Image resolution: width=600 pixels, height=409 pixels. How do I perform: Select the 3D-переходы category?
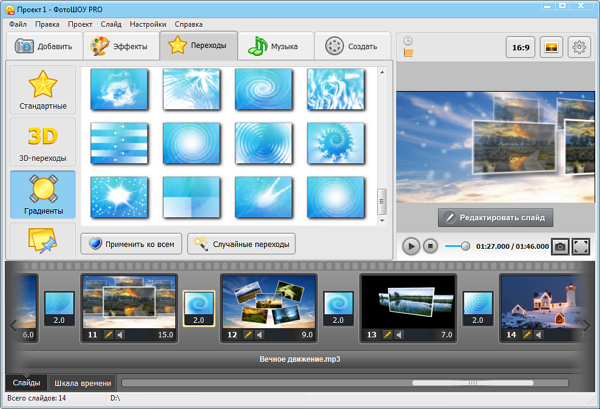[x=43, y=142]
